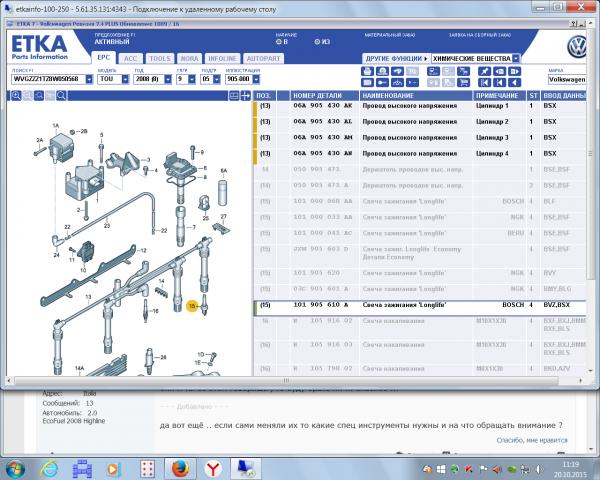The height and width of the screenshot is (480, 600).
Task: Open the VIN search dropdown
Action: pos(89,79)
